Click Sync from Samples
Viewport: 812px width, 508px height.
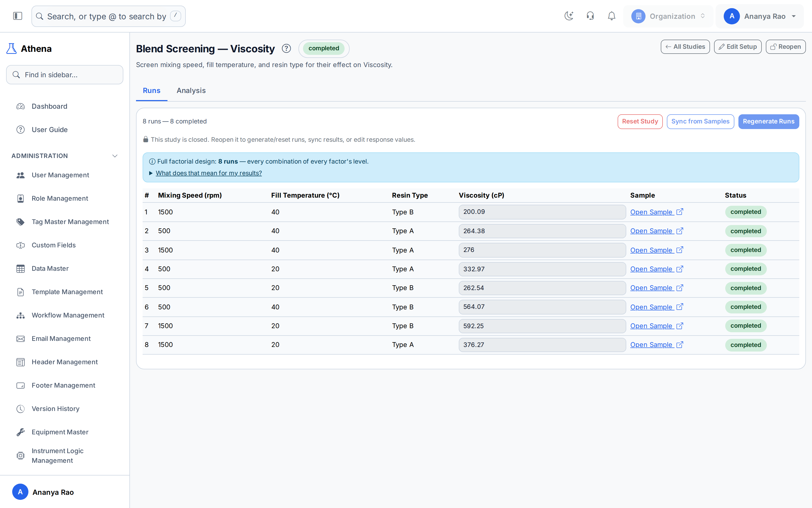(700, 121)
